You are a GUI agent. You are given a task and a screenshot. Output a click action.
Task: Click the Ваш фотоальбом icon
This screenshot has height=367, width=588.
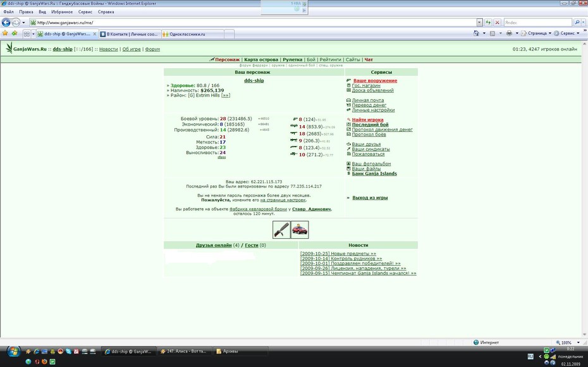(x=348, y=164)
